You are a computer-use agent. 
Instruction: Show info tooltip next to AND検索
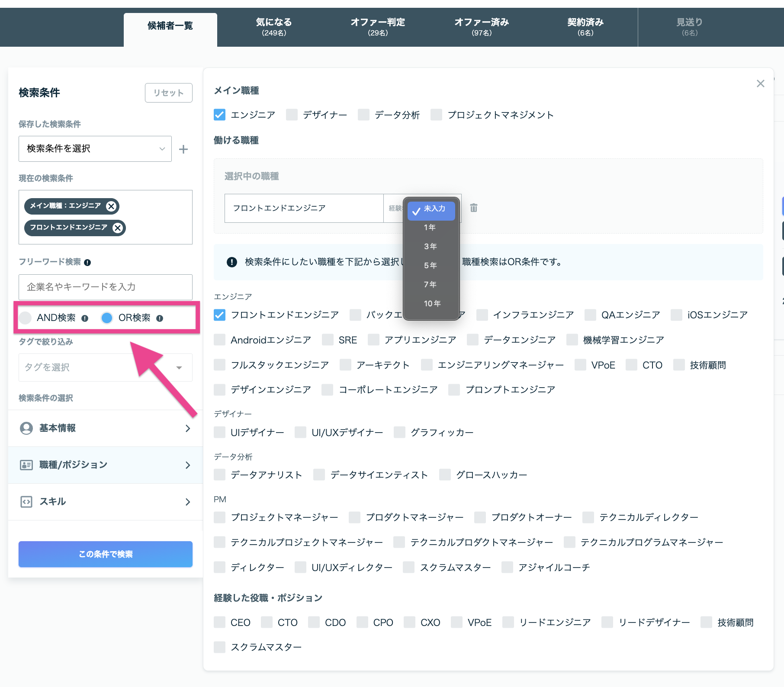[x=85, y=318]
